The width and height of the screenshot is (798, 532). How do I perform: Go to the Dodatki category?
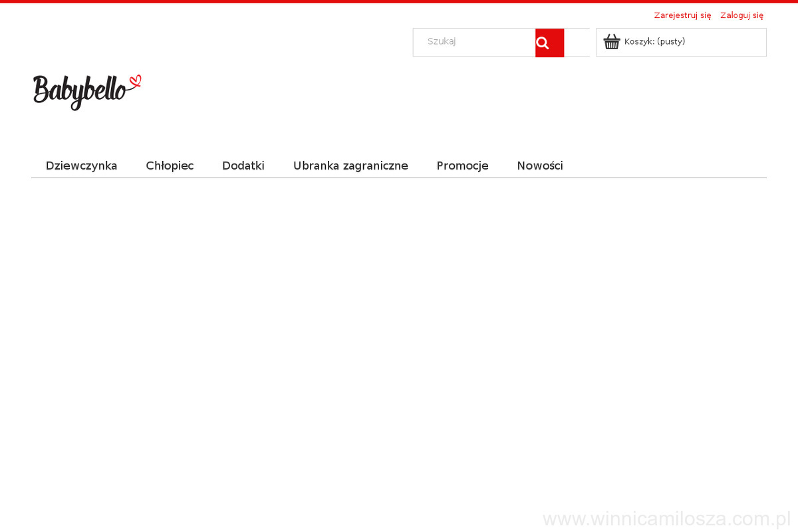243,166
